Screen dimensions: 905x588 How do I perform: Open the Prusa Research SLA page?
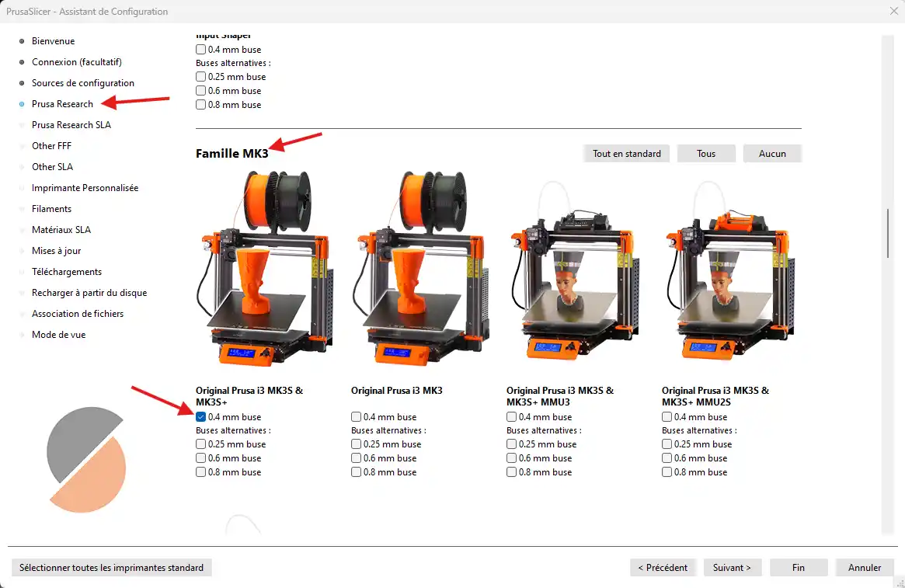[71, 124]
